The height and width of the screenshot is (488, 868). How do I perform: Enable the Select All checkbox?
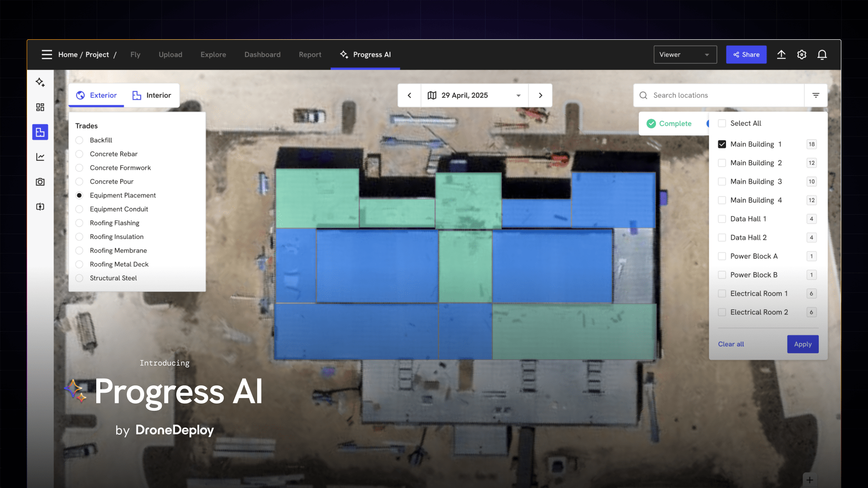click(722, 123)
